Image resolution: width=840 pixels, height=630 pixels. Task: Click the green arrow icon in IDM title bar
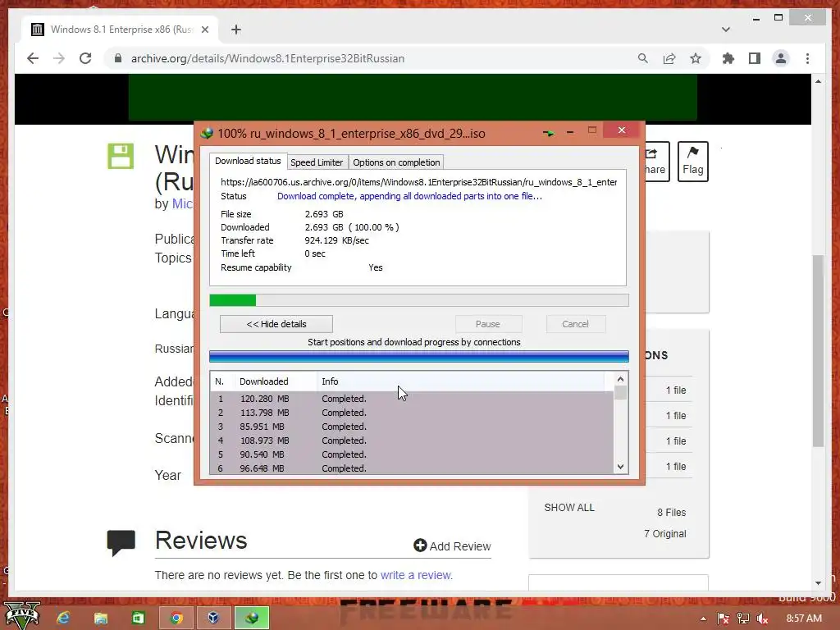tap(548, 133)
